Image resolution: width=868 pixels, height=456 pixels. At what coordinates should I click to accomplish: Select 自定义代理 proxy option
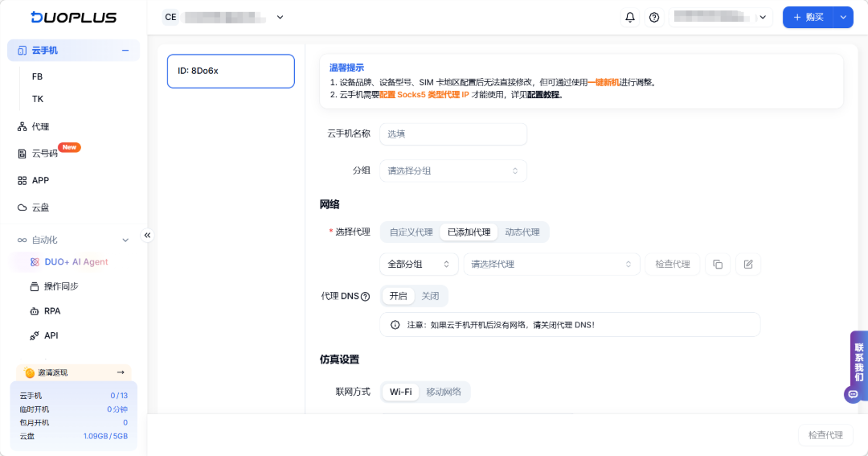(x=411, y=232)
